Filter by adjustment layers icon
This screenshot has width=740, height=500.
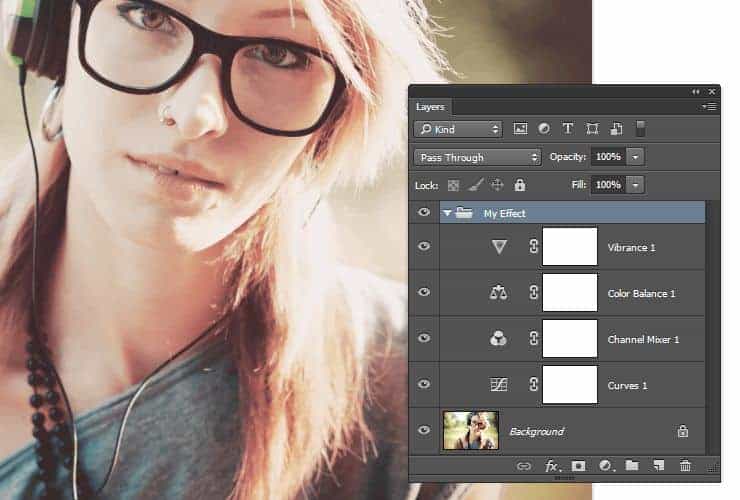[x=544, y=129]
